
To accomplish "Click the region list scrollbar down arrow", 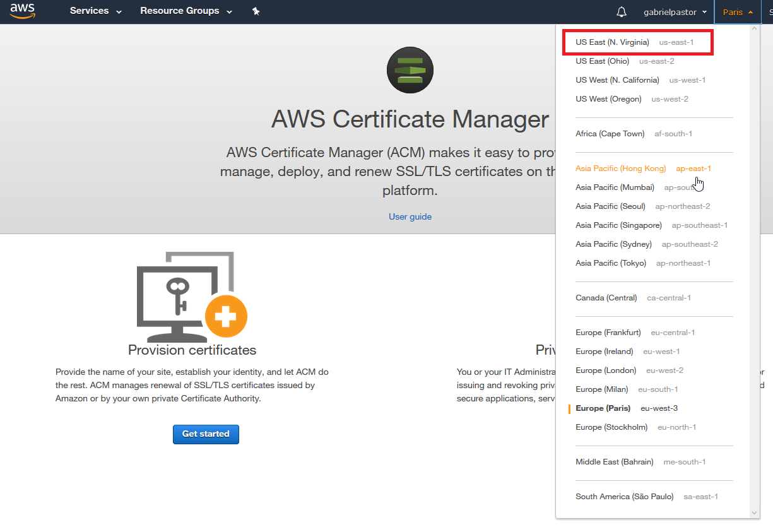I will 753,513.
